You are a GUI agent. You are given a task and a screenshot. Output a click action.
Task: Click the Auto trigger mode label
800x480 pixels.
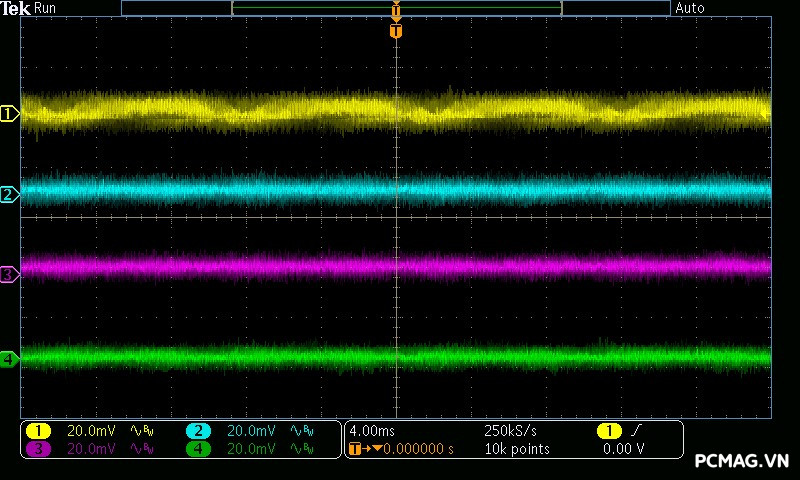(x=690, y=8)
